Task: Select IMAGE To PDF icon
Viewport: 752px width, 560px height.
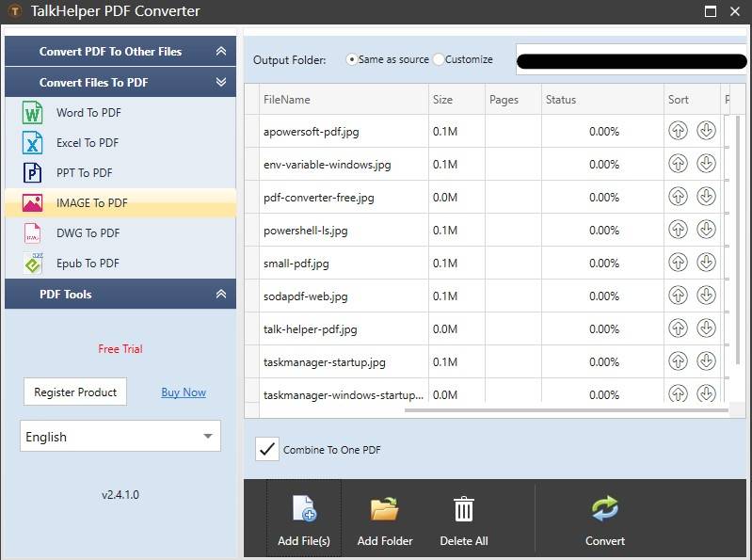Action: pos(32,202)
